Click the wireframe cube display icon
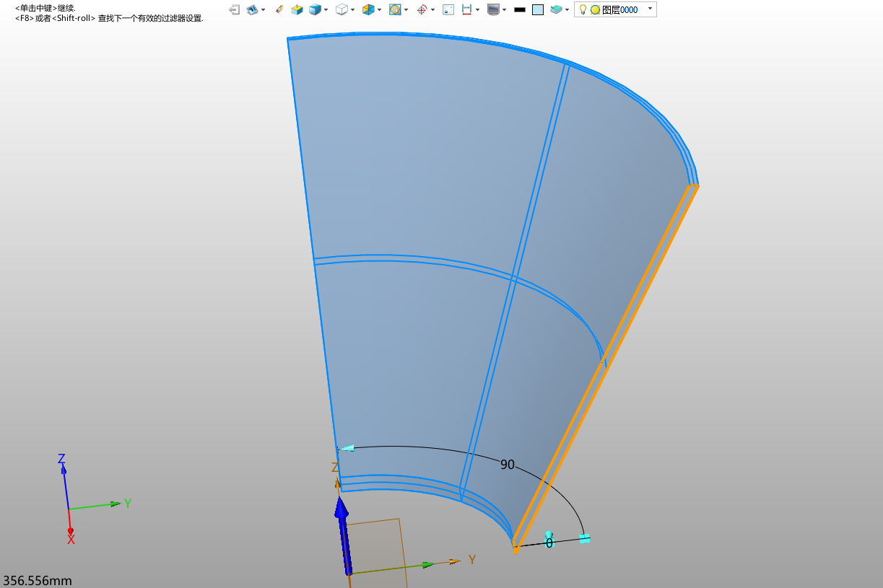Image resolution: width=883 pixels, height=588 pixels. pyautogui.click(x=342, y=10)
